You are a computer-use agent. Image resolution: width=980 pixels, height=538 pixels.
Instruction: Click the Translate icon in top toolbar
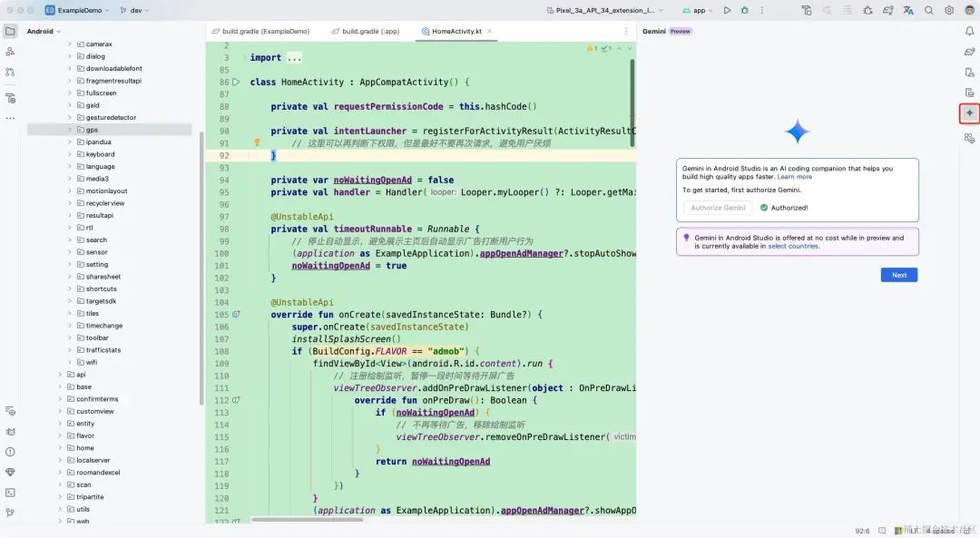coord(908,10)
